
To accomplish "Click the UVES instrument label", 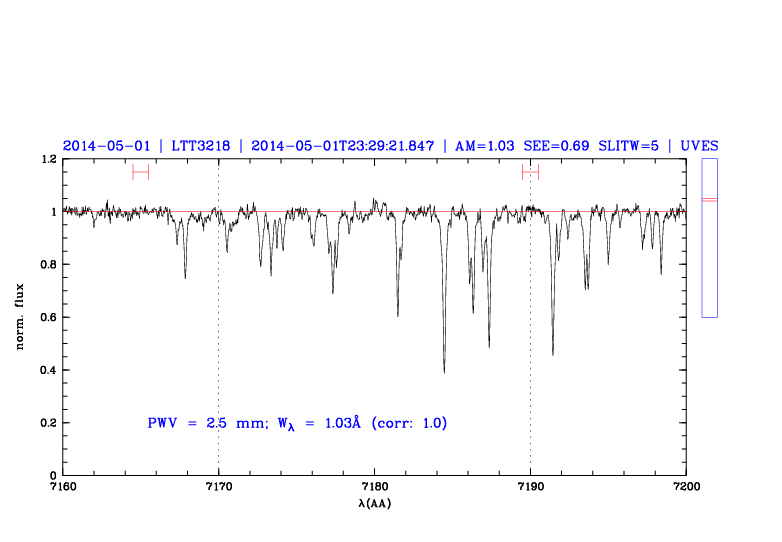I will tap(699, 145).
